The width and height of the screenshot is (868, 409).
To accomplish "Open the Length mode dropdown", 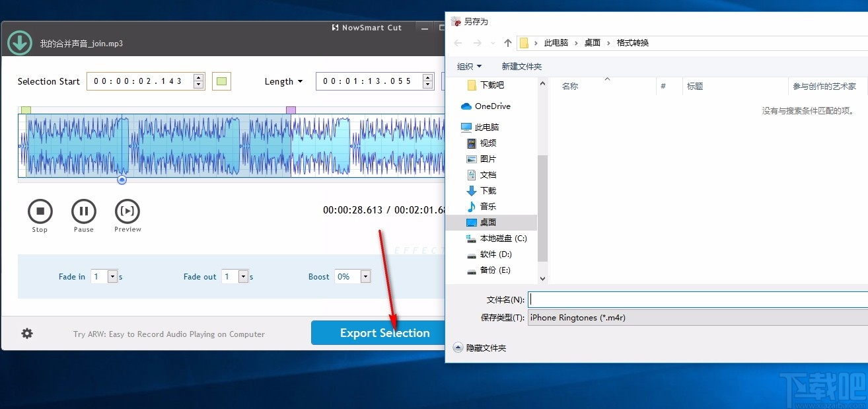I will [301, 81].
